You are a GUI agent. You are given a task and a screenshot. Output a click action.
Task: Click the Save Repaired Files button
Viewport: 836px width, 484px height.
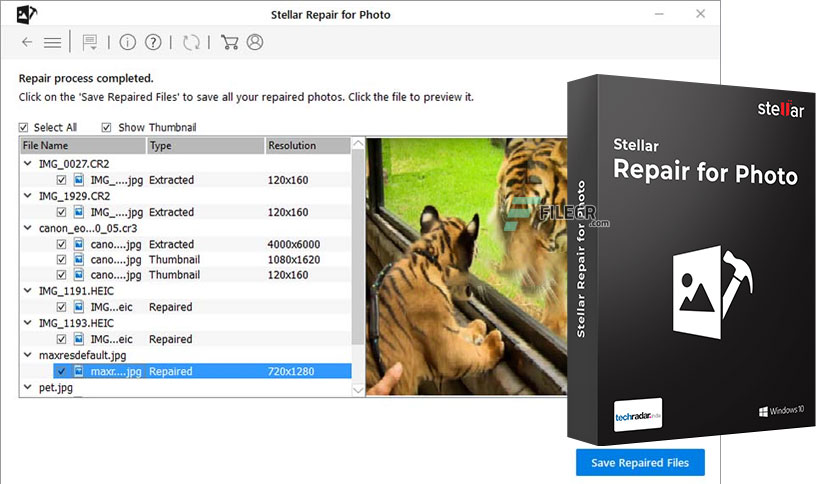(x=640, y=462)
